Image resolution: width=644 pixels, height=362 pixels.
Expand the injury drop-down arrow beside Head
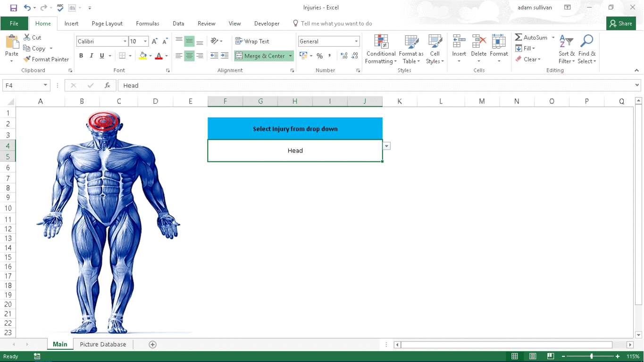(x=387, y=146)
